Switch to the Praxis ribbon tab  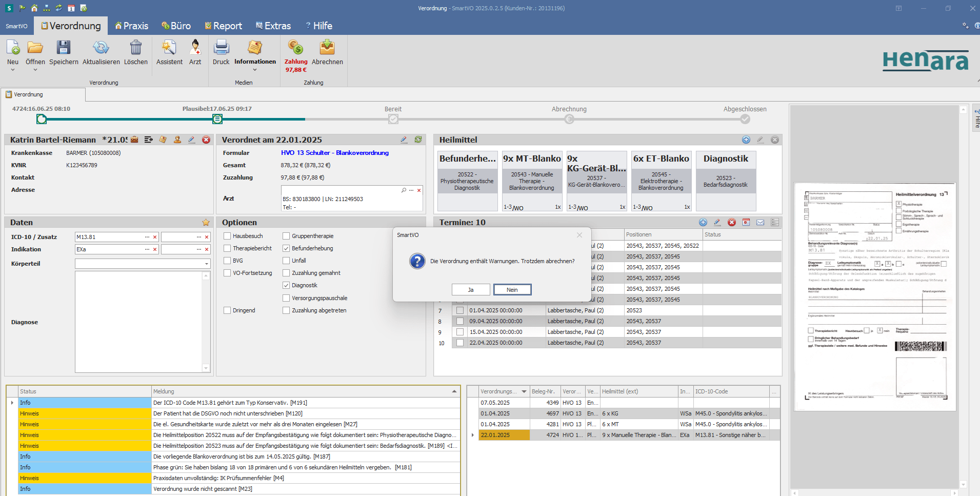coord(131,25)
